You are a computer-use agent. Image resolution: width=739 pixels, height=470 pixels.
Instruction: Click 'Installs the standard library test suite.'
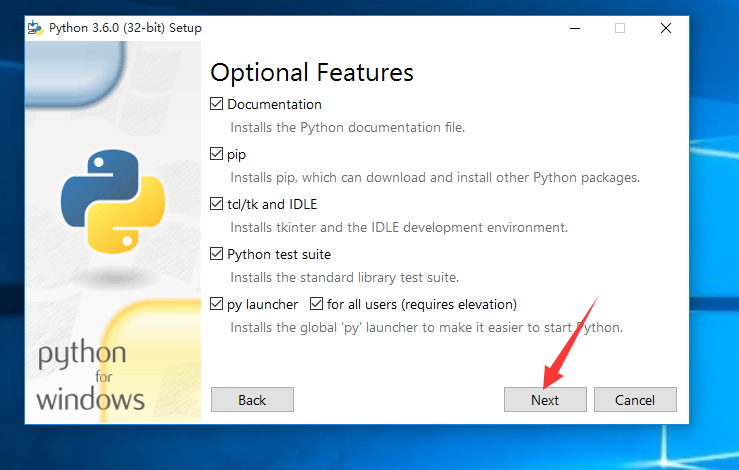(345, 277)
